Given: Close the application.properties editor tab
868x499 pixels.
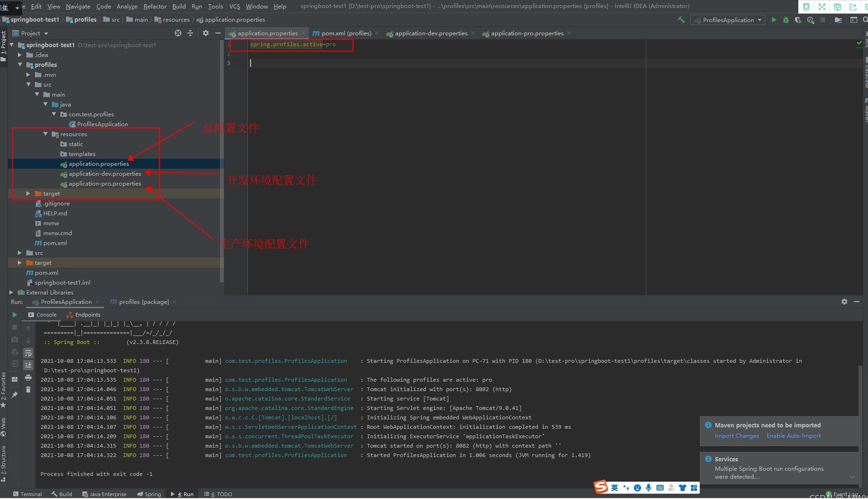Looking at the screenshot, I should click(303, 33).
